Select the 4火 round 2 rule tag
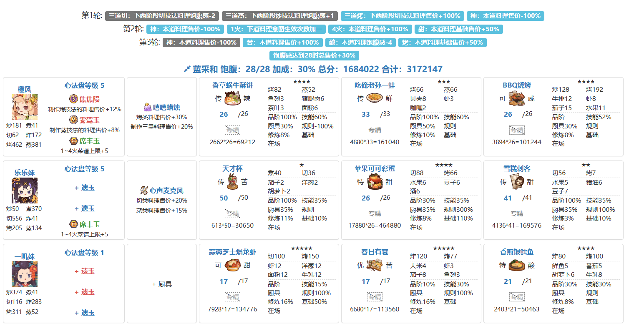 (370, 29)
